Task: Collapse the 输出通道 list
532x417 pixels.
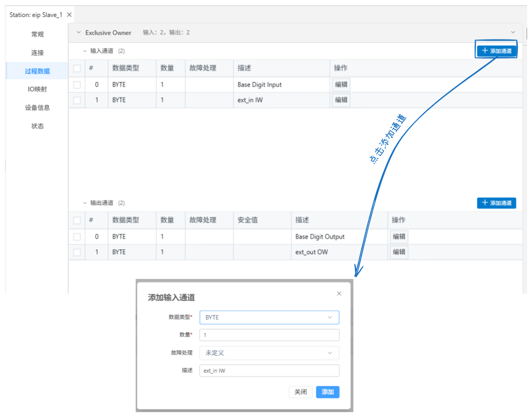Action: click(85, 203)
